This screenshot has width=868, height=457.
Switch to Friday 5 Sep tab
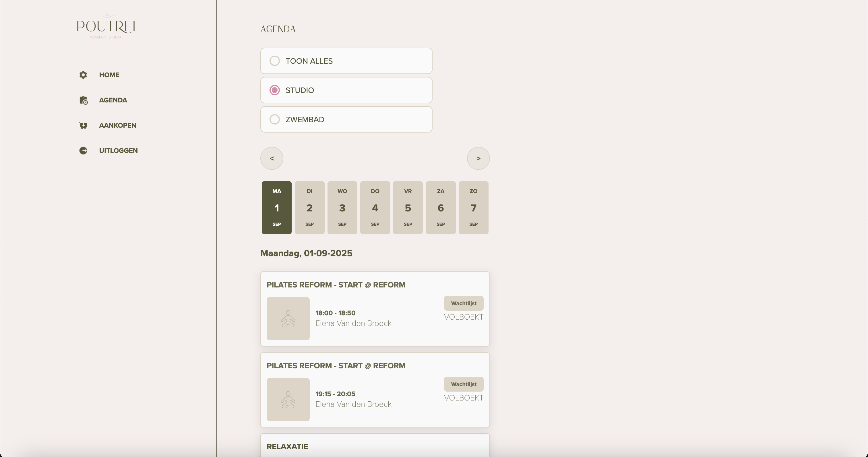[408, 207]
